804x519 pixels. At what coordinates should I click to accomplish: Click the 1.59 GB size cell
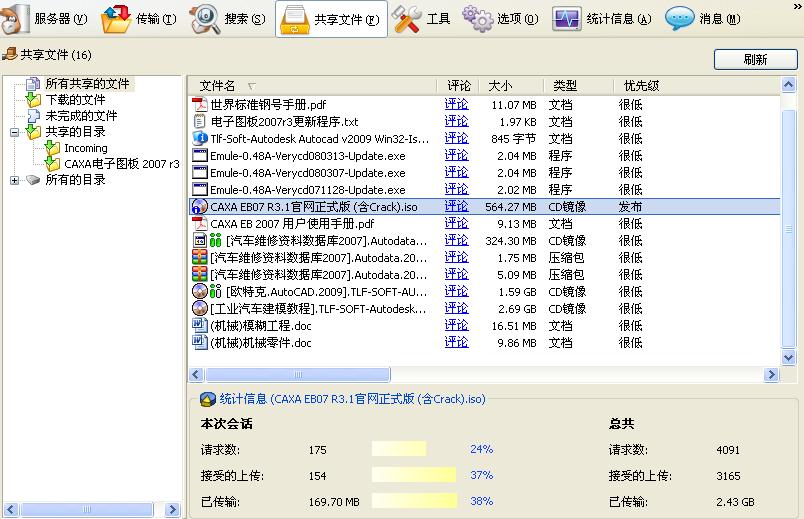(517, 291)
